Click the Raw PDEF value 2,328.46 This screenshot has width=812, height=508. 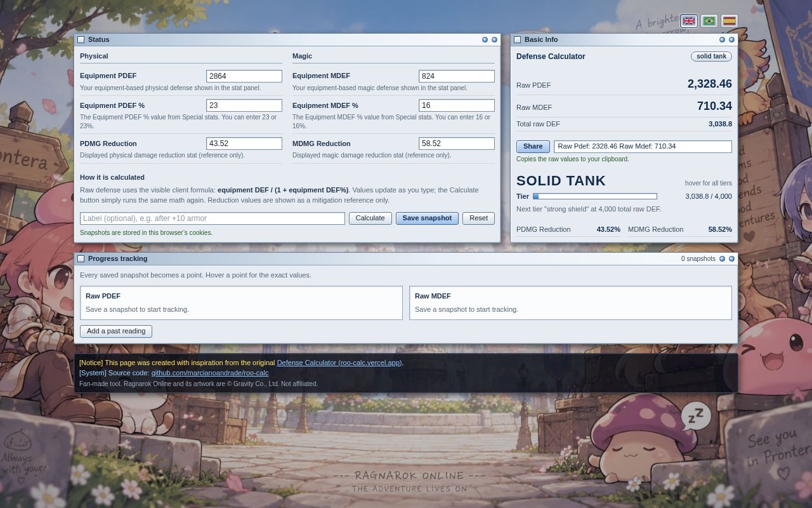pyautogui.click(x=709, y=84)
